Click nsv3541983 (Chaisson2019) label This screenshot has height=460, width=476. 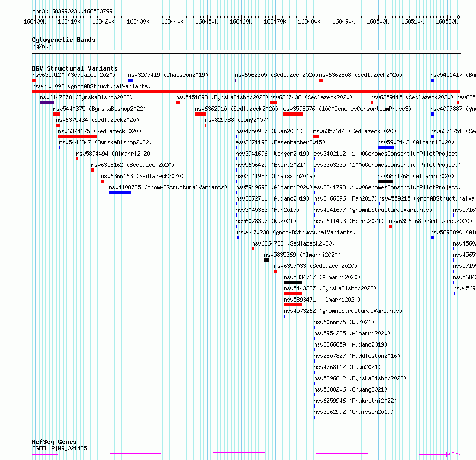click(x=275, y=176)
